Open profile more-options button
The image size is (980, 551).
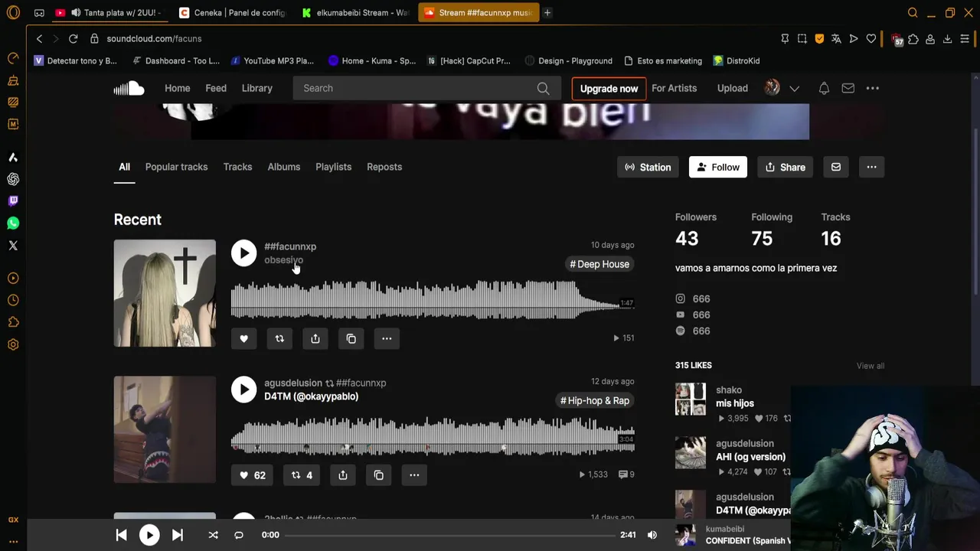[871, 167]
